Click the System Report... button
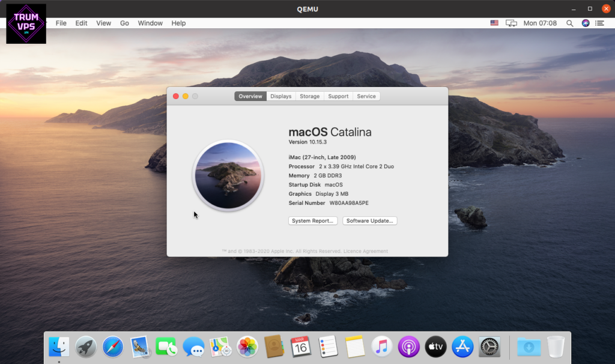The width and height of the screenshot is (615, 364). pos(312,220)
